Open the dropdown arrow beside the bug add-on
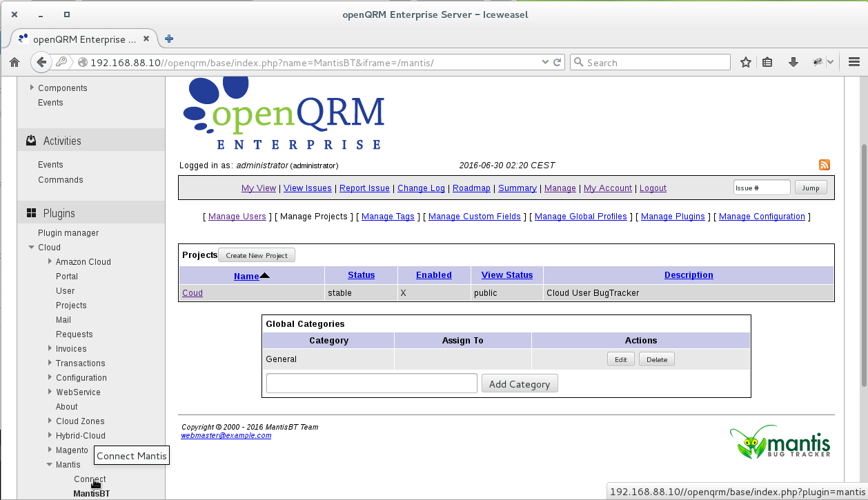 pyautogui.click(x=830, y=62)
